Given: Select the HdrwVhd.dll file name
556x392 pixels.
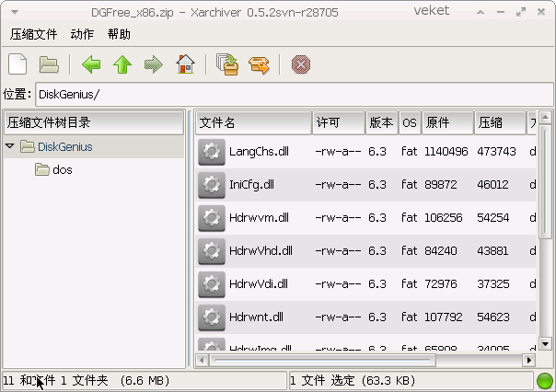Looking at the screenshot, I should click(x=261, y=251).
